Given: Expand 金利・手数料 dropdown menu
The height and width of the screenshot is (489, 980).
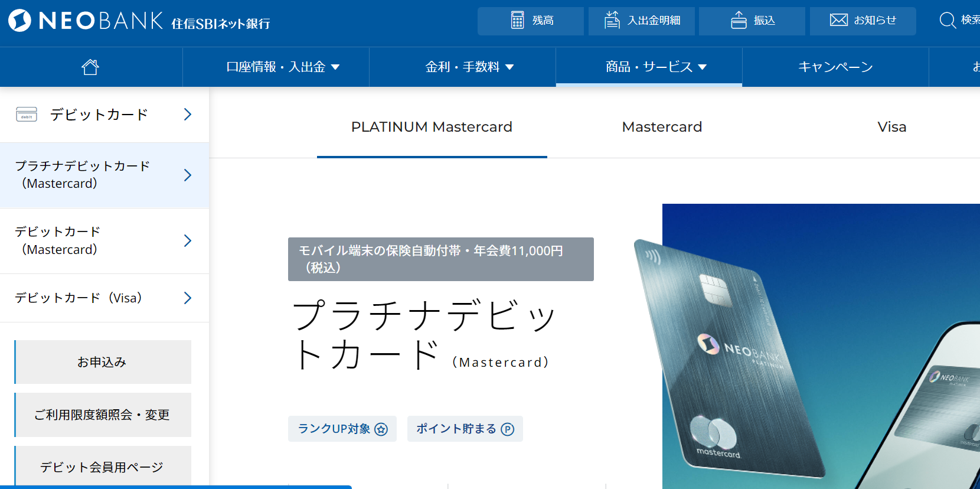Looking at the screenshot, I should pyautogui.click(x=469, y=67).
